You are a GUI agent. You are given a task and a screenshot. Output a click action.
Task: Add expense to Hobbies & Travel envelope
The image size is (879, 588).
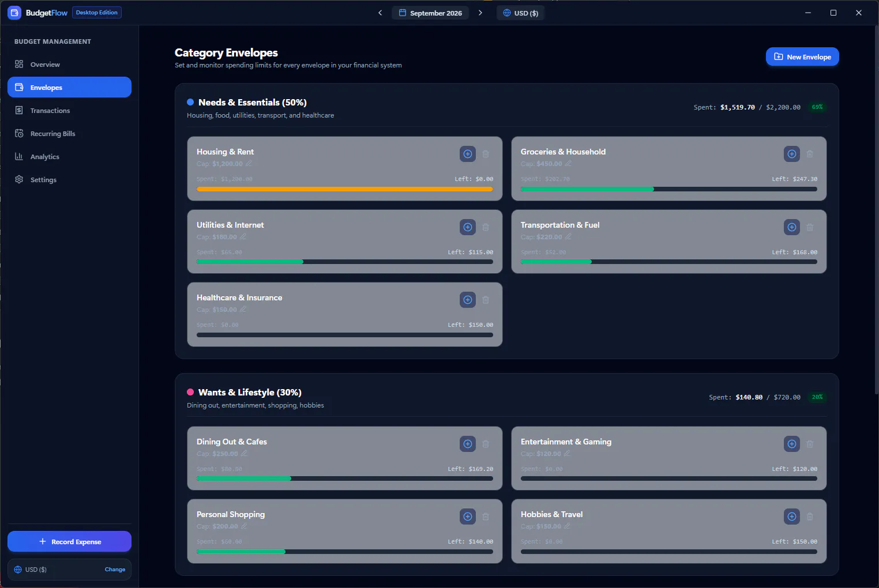[x=792, y=517]
